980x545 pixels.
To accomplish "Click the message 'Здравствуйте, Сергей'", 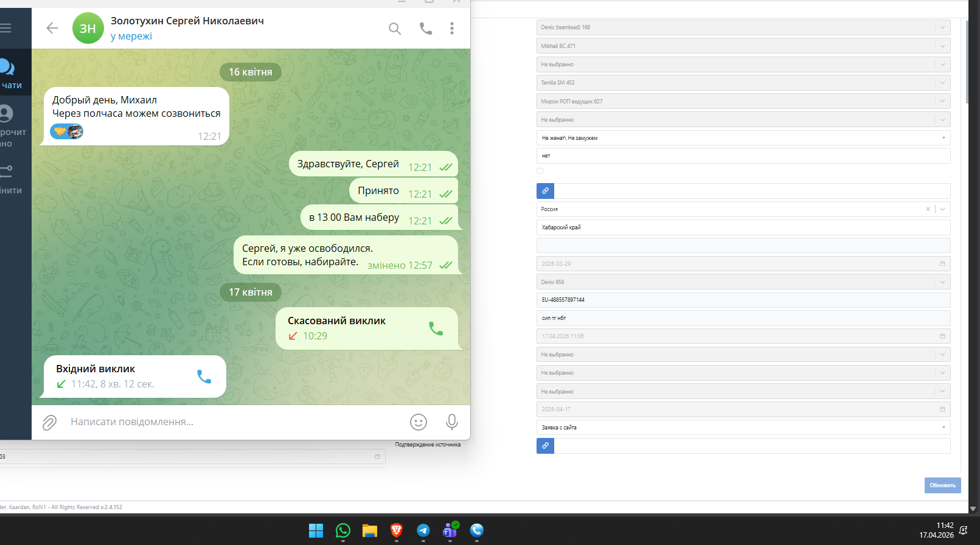I will click(374, 164).
